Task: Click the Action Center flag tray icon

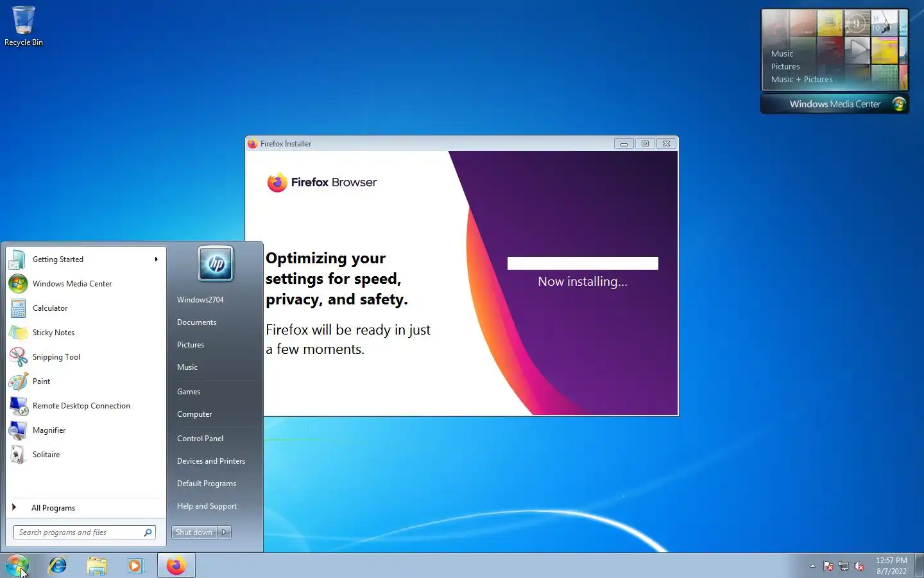Action: [x=828, y=566]
